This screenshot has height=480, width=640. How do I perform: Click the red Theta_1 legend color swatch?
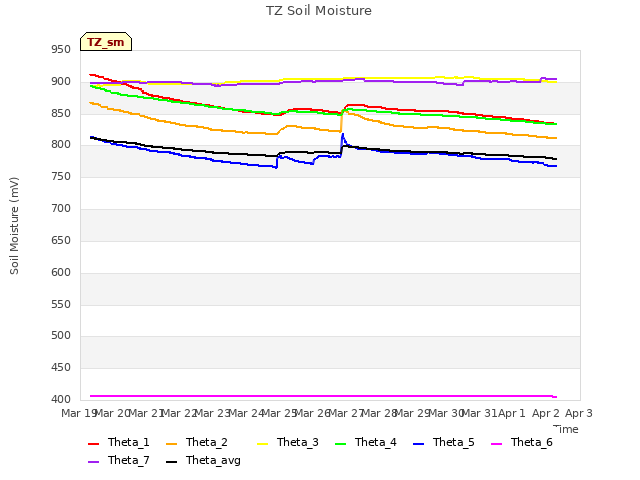pyautogui.click(x=93, y=444)
